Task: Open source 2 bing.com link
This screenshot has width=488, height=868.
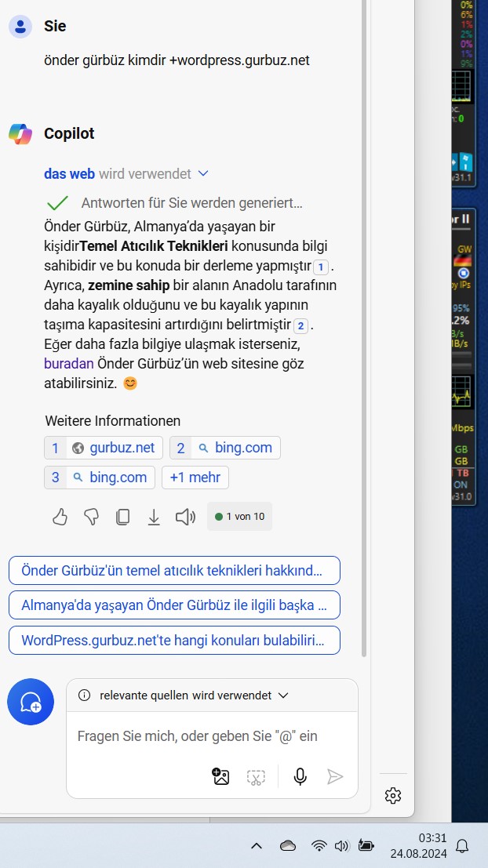Action: (225, 448)
